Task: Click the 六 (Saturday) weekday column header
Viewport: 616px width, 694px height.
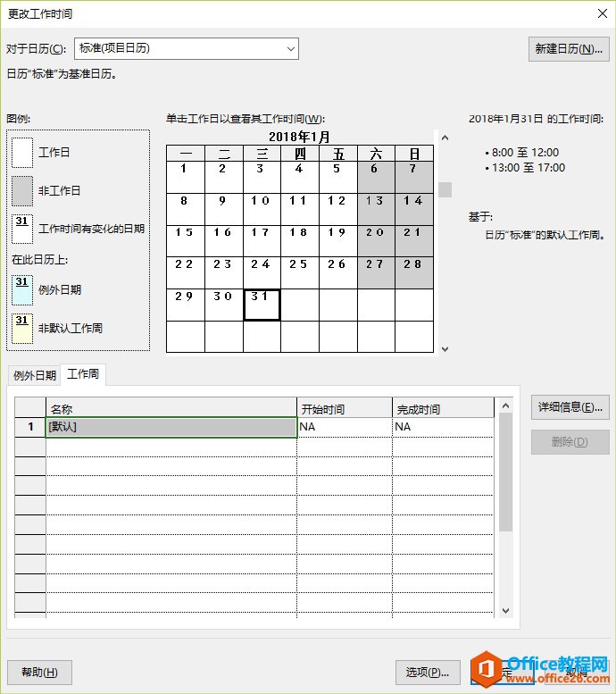Action: [x=376, y=153]
